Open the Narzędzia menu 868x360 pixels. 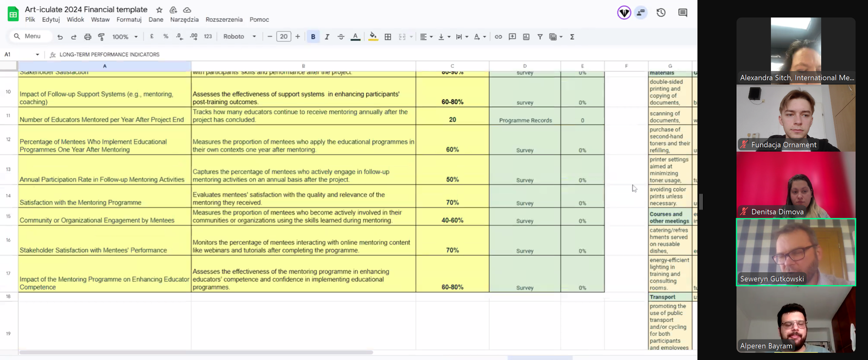(x=184, y=20)
